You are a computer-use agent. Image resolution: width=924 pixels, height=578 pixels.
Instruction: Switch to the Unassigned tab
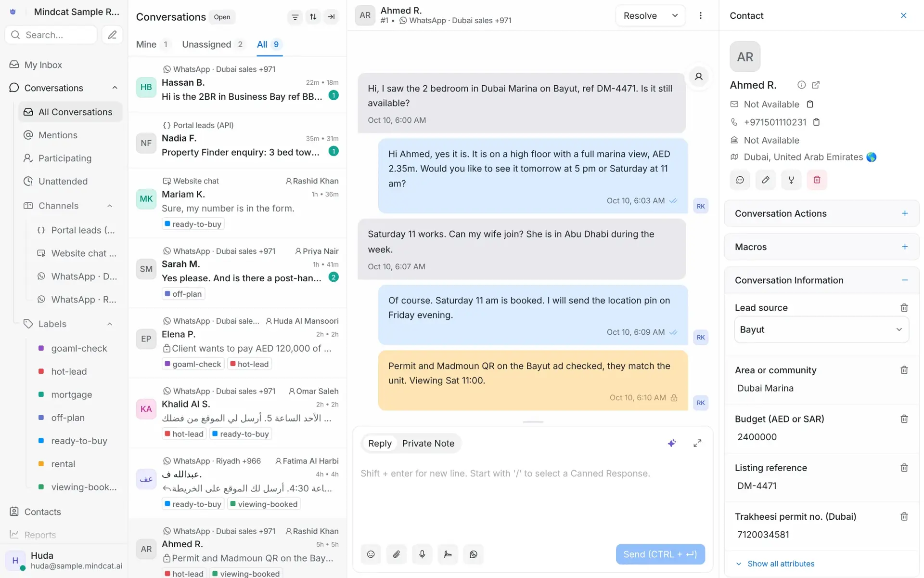point(213,44)
